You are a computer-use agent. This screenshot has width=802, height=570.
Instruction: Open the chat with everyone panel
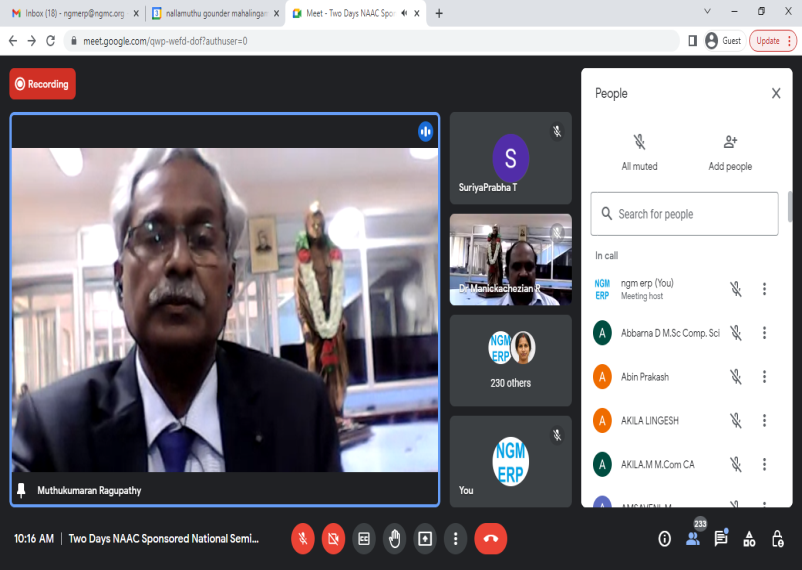click(x=721, y=539)
